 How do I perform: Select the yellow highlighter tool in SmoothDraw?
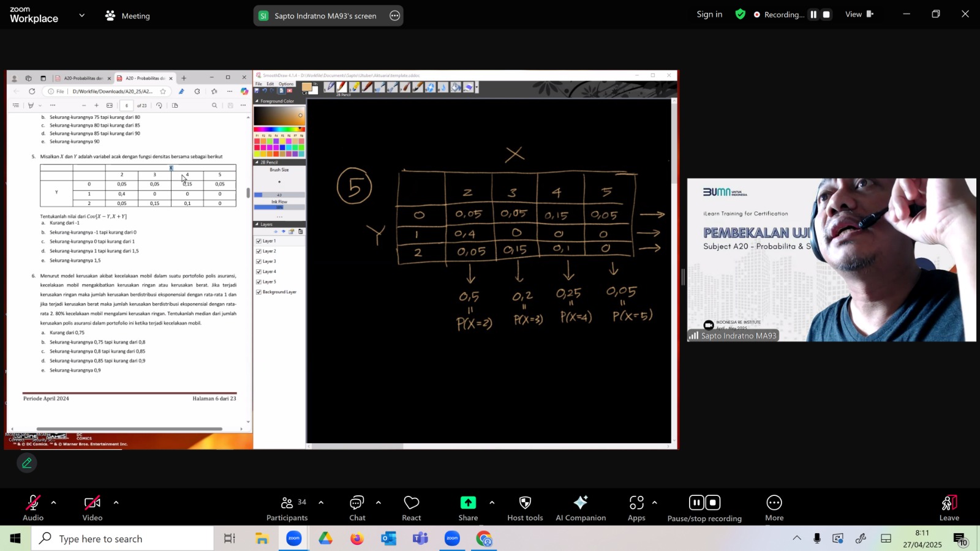(355, 88)
